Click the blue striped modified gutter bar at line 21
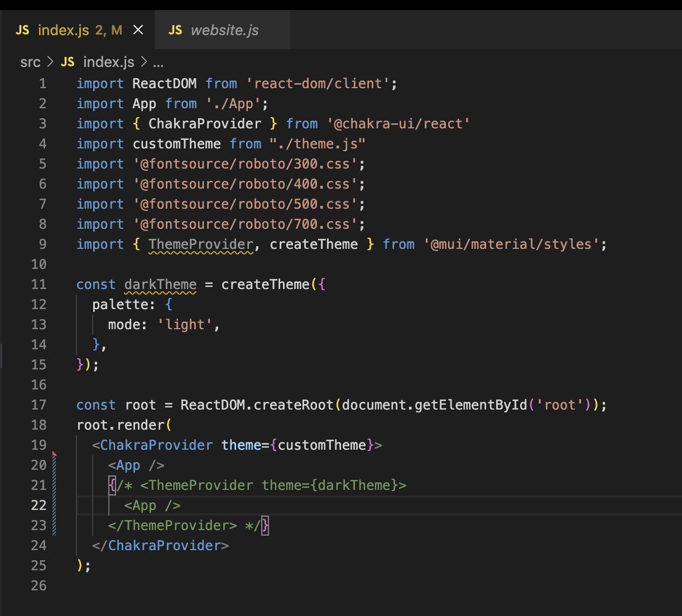682x616 pixels. coord(54,485)
